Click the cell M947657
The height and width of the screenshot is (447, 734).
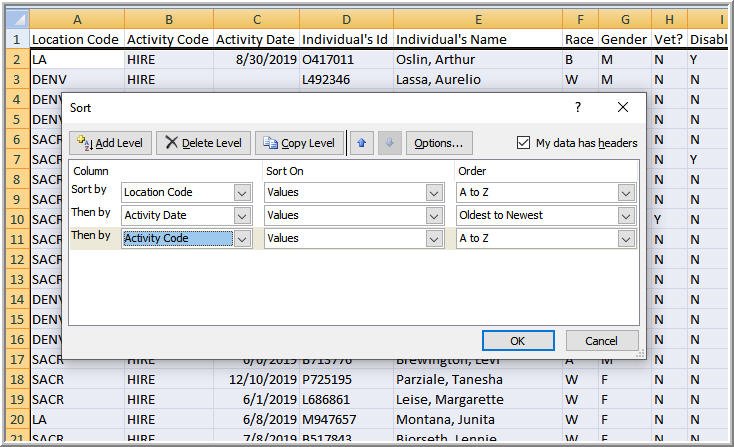point(346,419)
